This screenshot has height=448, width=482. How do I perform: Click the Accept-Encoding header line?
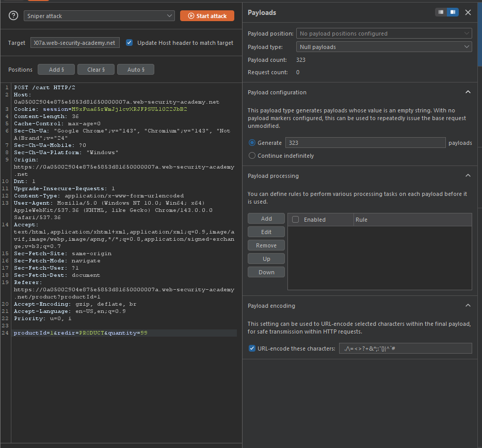point(75,304)
